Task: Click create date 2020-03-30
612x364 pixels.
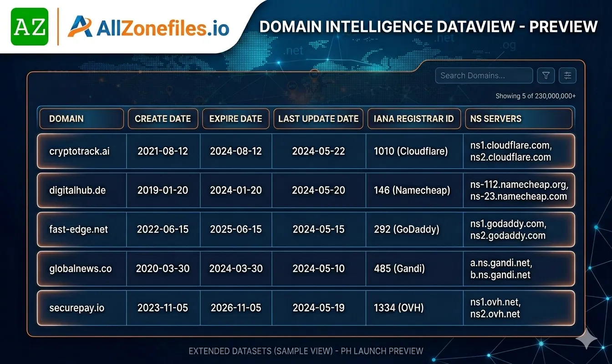Action: coord(163,268)
